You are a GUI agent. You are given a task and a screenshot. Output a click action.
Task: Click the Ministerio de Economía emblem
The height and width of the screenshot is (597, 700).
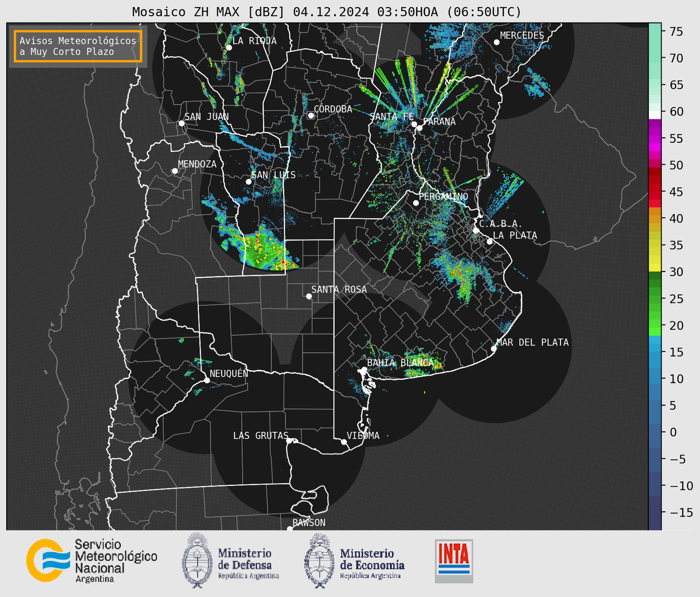tap(320, 560)
